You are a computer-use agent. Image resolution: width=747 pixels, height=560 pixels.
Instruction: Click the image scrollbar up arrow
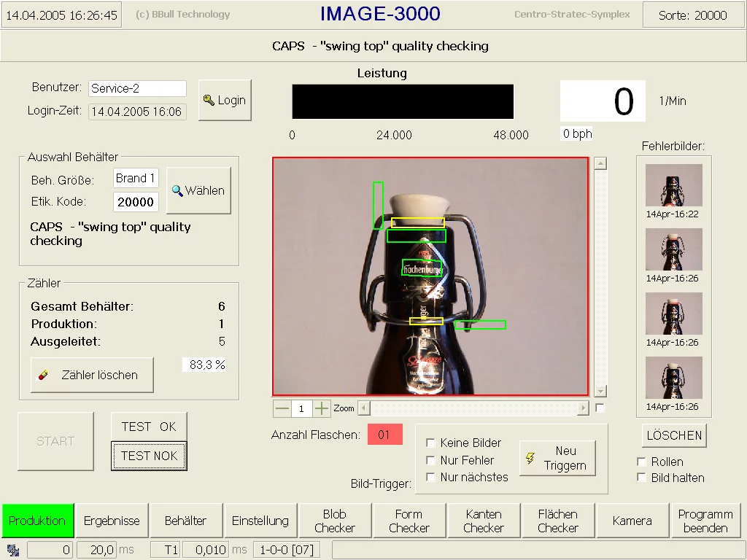[600, 163]
